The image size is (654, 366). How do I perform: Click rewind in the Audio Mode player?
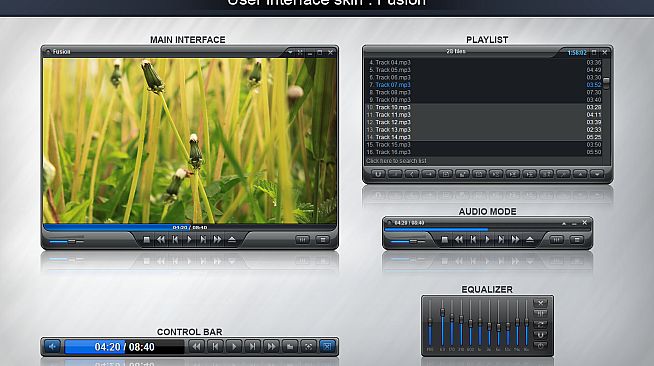pos(459,240)
